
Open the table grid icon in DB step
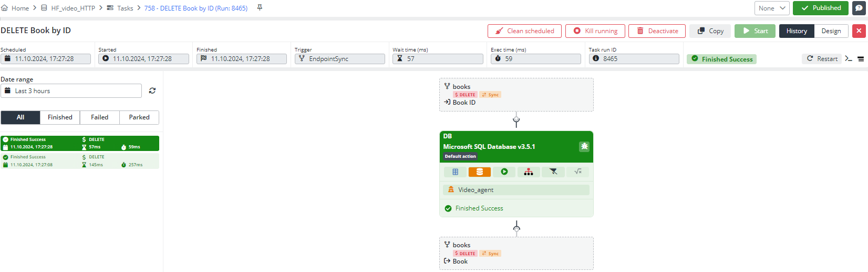[x=455, y=172]
